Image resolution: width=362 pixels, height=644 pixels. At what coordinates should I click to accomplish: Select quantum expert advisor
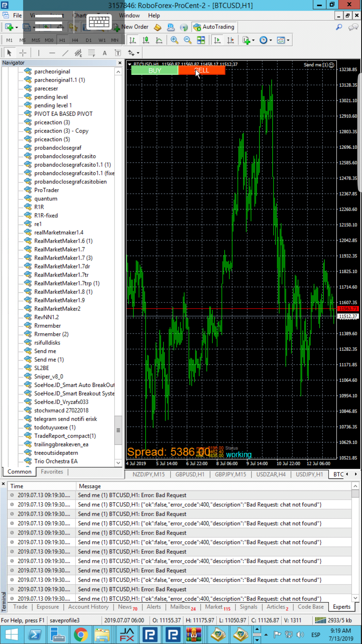[x=46, y=199]
